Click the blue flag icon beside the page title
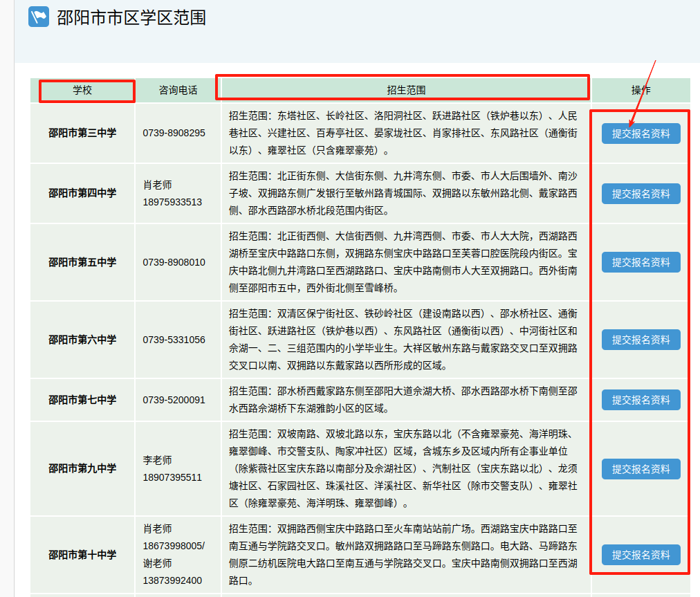 pos(39,17)
